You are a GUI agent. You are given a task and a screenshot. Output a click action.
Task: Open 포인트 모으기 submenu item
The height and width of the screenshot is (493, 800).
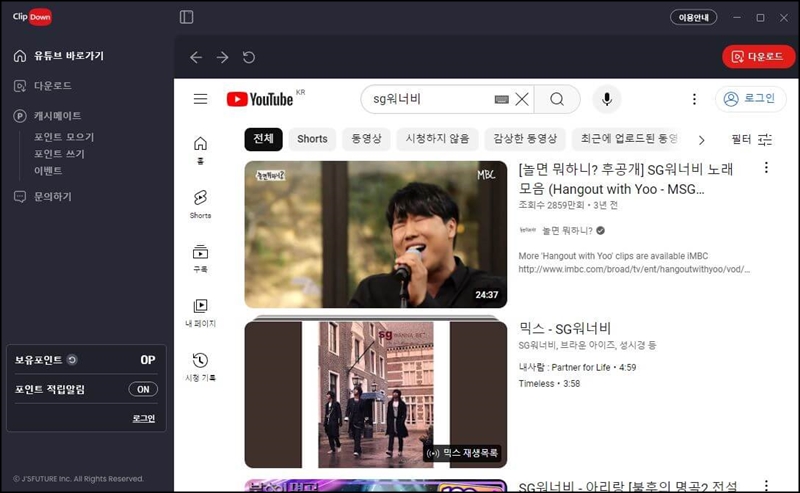point(64,137)
